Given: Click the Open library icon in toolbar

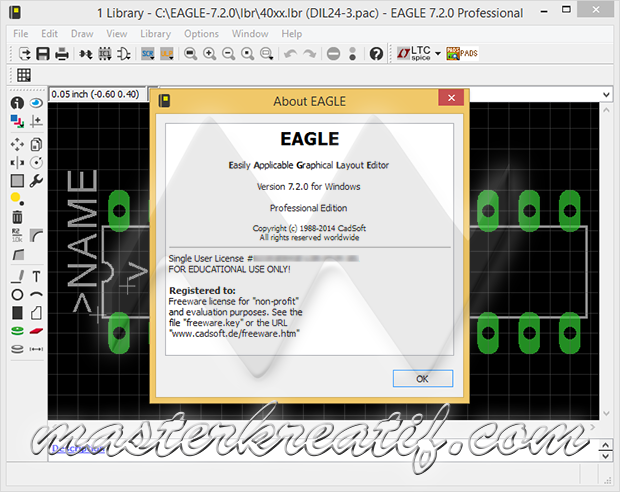Looking at the screenshot, I should point(25,53).
